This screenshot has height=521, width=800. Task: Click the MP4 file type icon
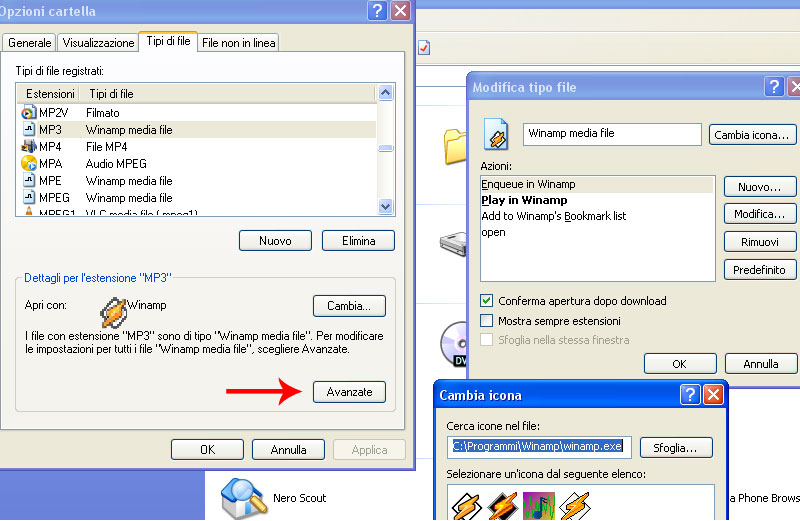click(x=29, y=146)
